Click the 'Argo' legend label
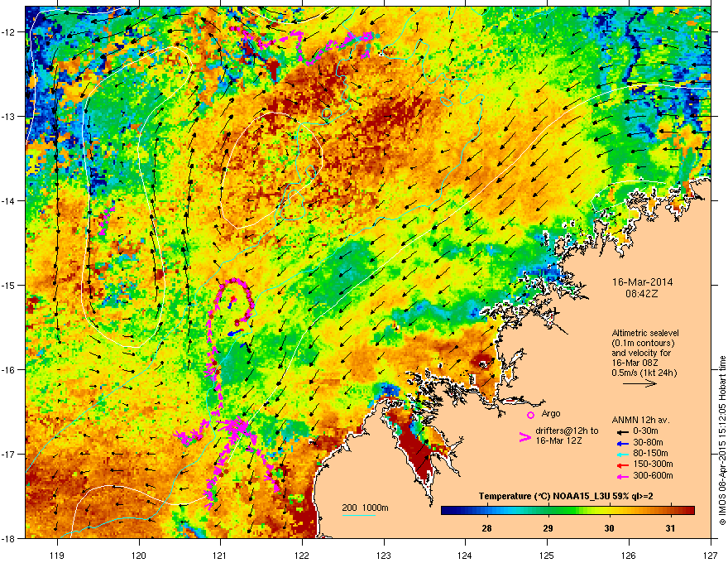 (x=551, y=413)
